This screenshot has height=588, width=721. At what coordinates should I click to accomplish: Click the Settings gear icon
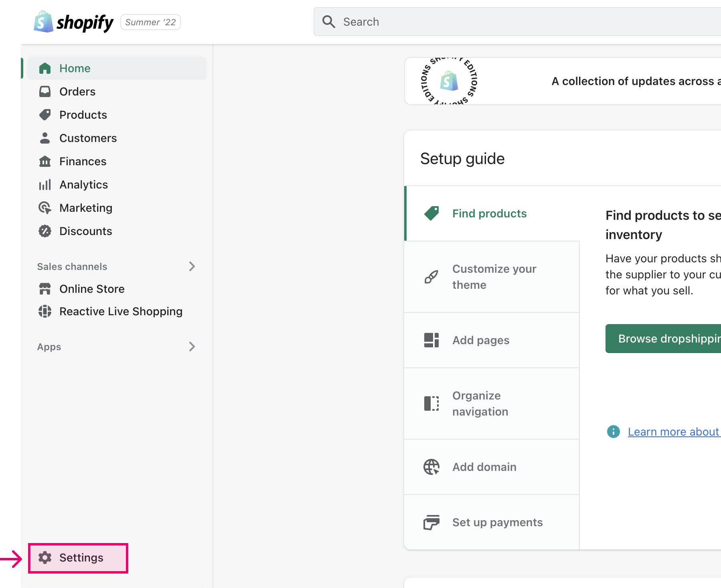click(x=45, y=558)
